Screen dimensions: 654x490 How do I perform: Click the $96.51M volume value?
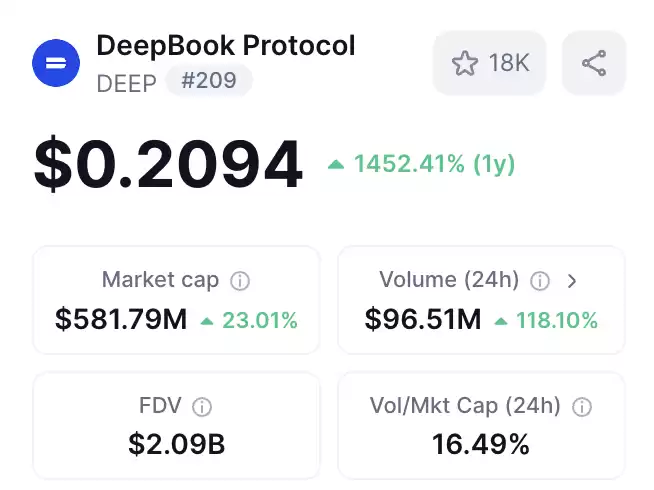click(x=423, y=319)
